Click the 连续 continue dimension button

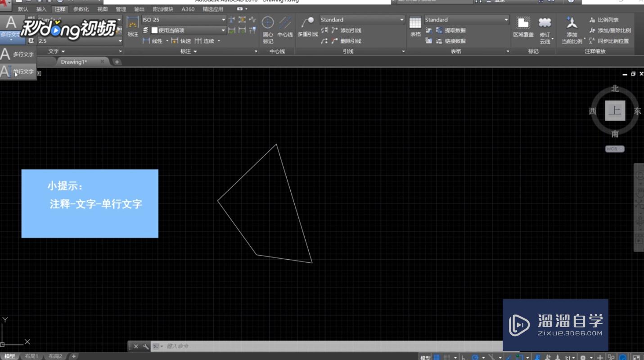tap(205, 41)
